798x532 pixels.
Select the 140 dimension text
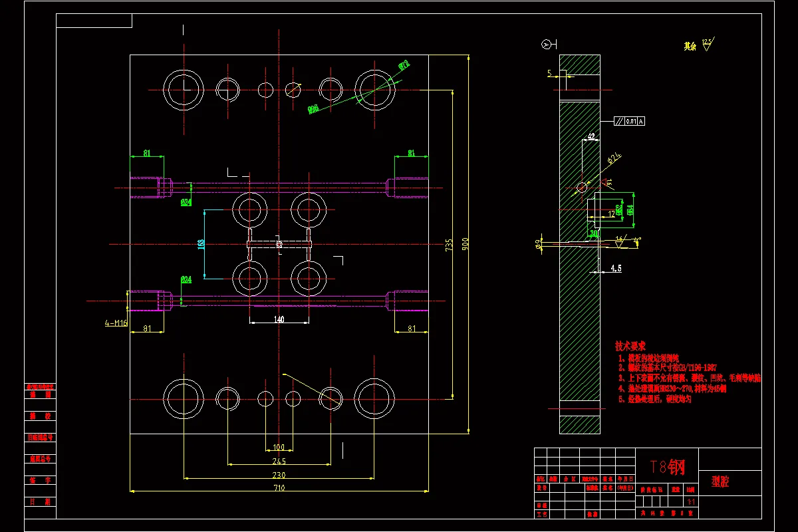[x=279, y=320]
